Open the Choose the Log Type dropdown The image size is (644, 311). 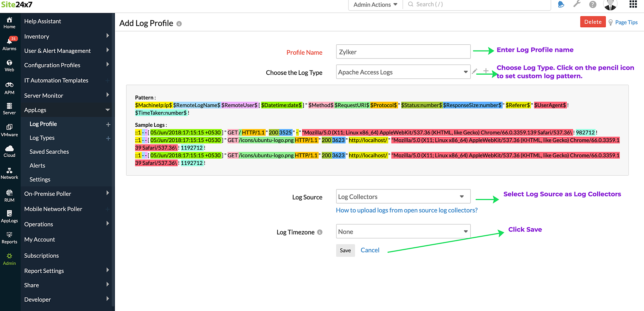(403, 72)
